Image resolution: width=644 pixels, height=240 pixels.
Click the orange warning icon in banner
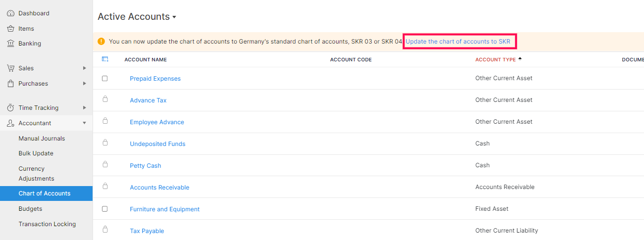point(101,42)
